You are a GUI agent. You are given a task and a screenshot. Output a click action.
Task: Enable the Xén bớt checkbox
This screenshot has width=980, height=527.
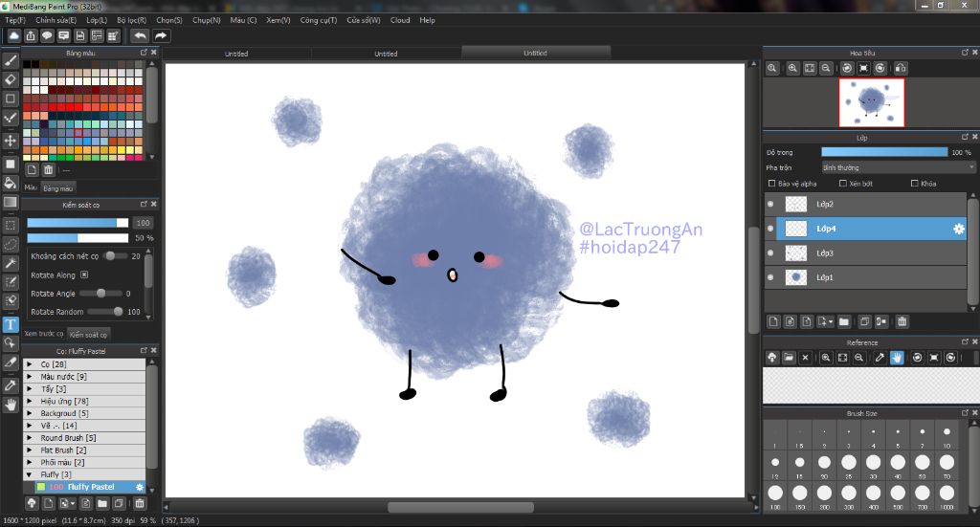click(x=842, y=184)
